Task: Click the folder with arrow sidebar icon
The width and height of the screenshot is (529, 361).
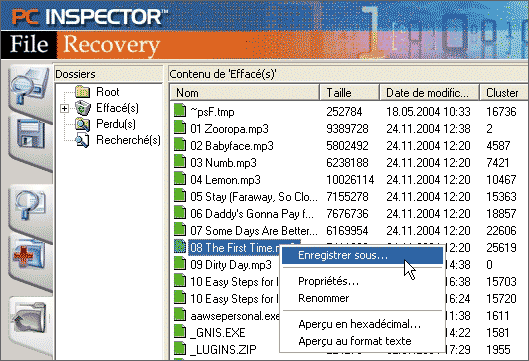Action: click(x=28, y=320)
